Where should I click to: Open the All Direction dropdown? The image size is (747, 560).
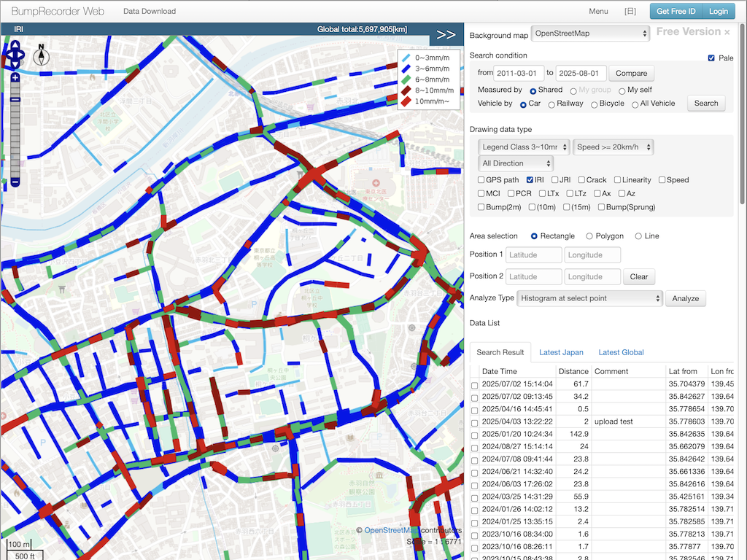pos(516,163)
